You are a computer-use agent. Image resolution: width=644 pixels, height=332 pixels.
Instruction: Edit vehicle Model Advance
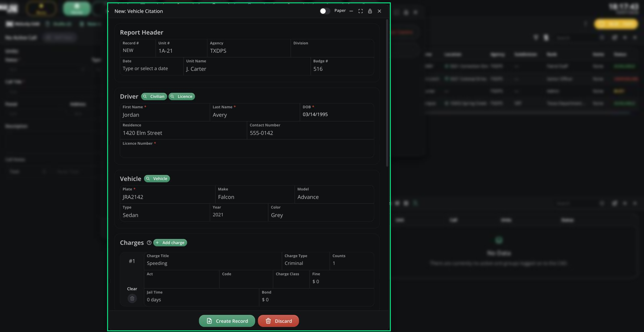(334, 194)
